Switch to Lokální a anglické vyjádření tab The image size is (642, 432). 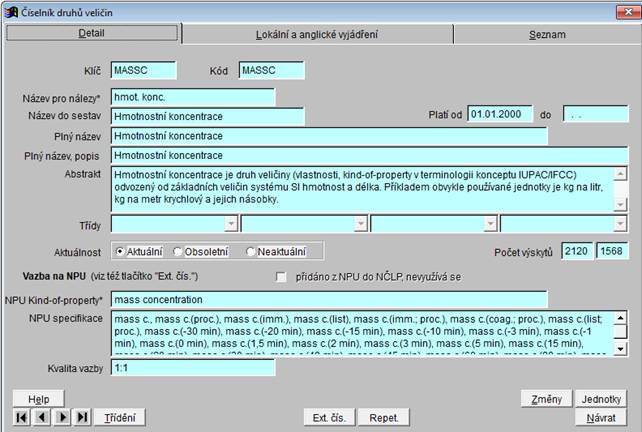317,34
